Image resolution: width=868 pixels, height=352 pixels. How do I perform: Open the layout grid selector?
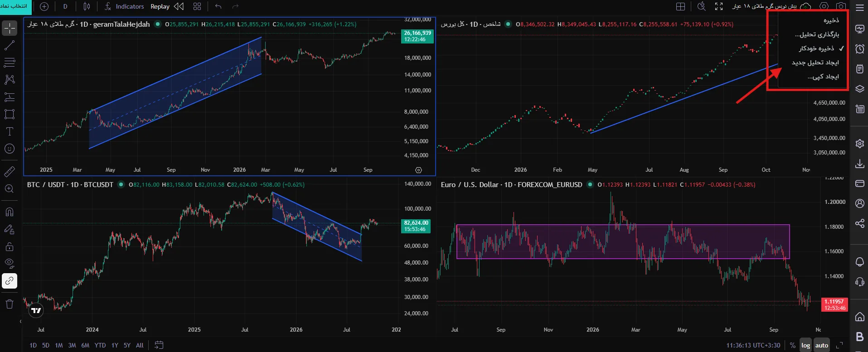click(x=681, y=6)
